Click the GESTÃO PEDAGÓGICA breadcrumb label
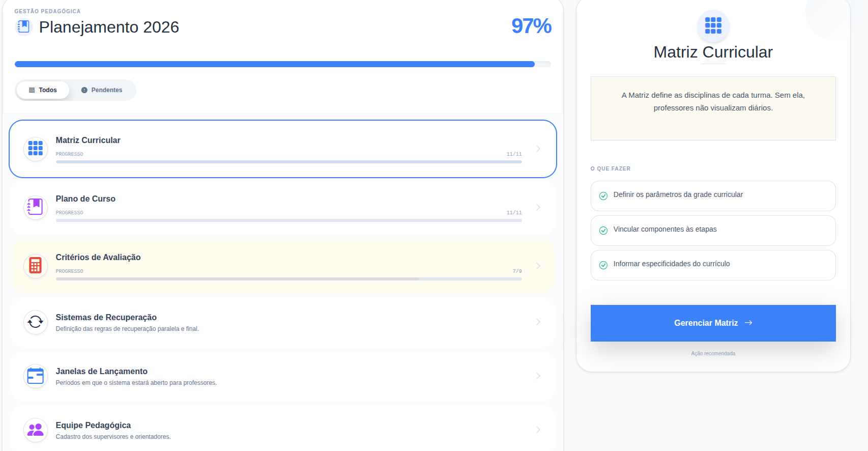This screenshot has height=451, width=868. [x=47, y=11]
